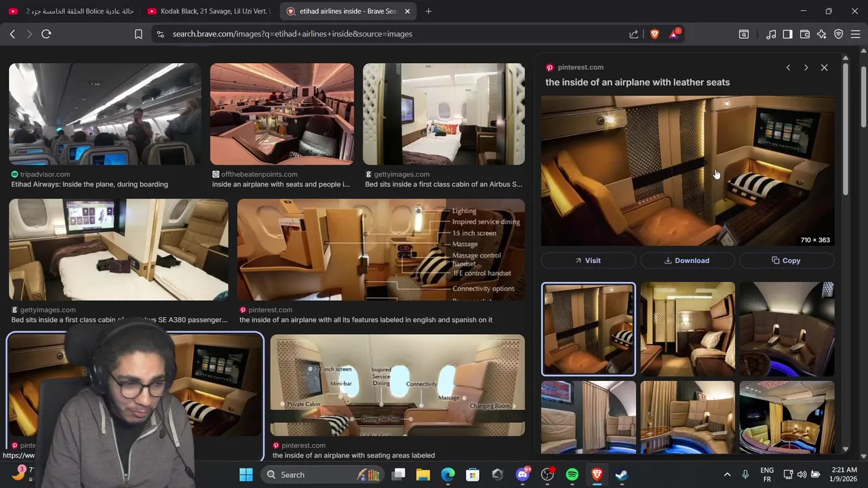Open the tab search icon in the toolbar

tap(744, 34)
